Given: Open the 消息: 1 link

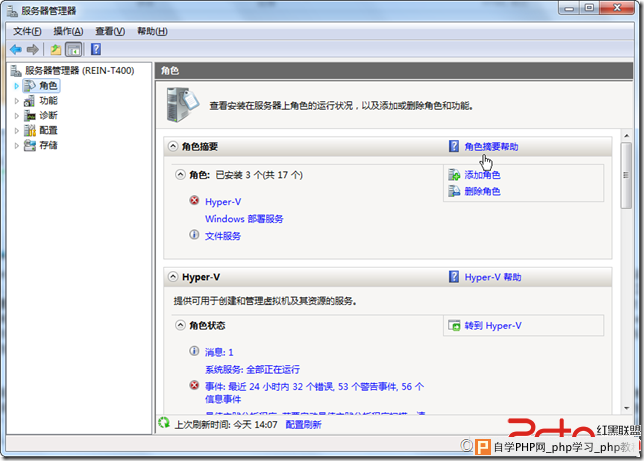Looking at the screenshot, I should (x=219, y=352).
